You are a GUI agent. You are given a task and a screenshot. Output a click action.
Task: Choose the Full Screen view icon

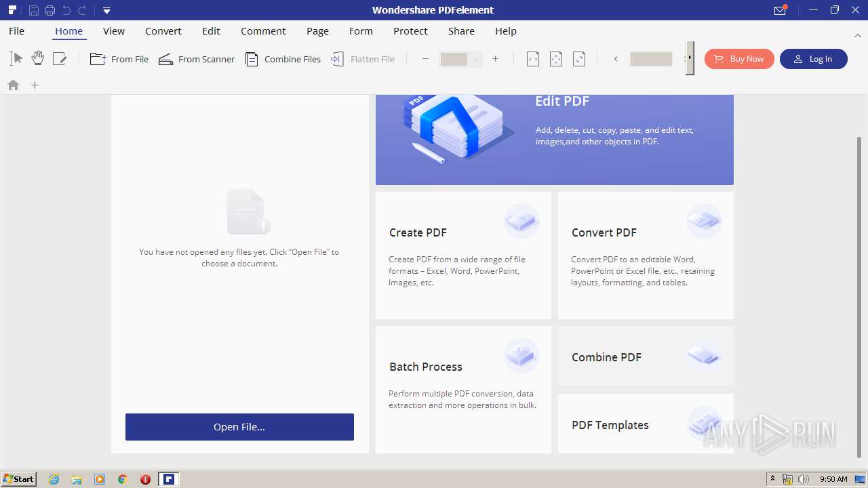579,59
